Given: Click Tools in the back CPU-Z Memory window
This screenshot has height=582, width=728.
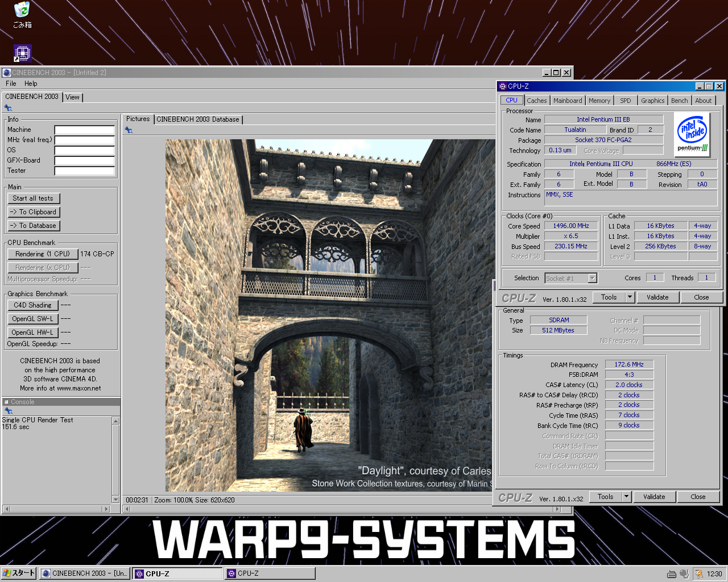Looking at the screenshot, I should click(x=606, y=497).
